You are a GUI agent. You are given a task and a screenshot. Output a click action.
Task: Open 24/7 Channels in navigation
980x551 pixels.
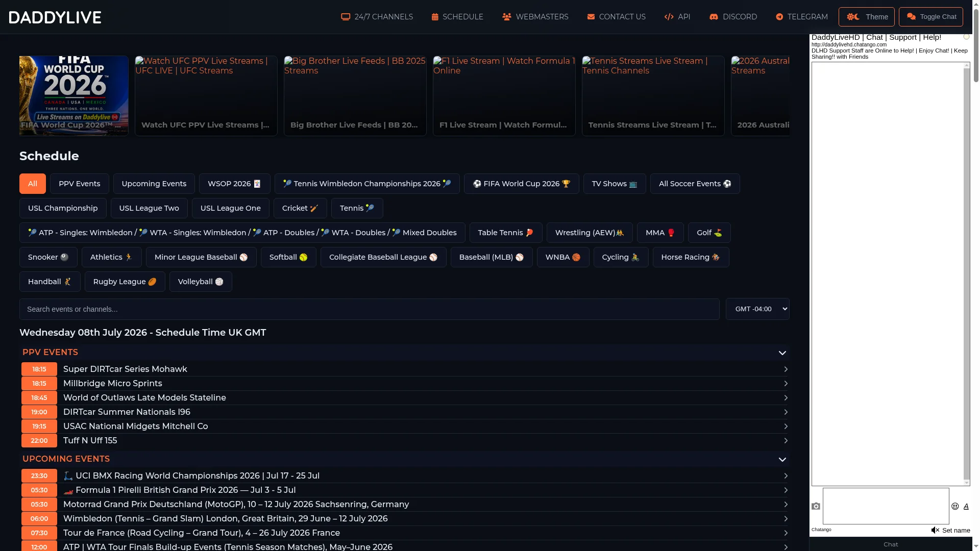coord(377,17)
